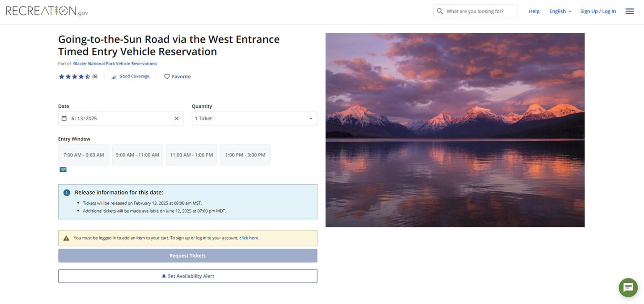Screen dimensions: 644x304
Task: Click the keyboard accessibility icon below entry windows
Action: (63, 169)
